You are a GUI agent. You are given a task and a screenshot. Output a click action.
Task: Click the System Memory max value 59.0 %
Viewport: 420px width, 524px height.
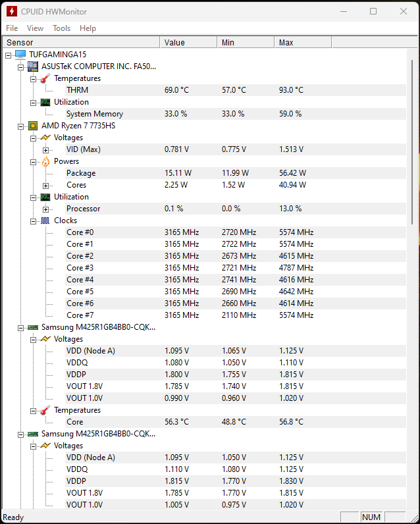pyautogui.click(x=290, y=114)
